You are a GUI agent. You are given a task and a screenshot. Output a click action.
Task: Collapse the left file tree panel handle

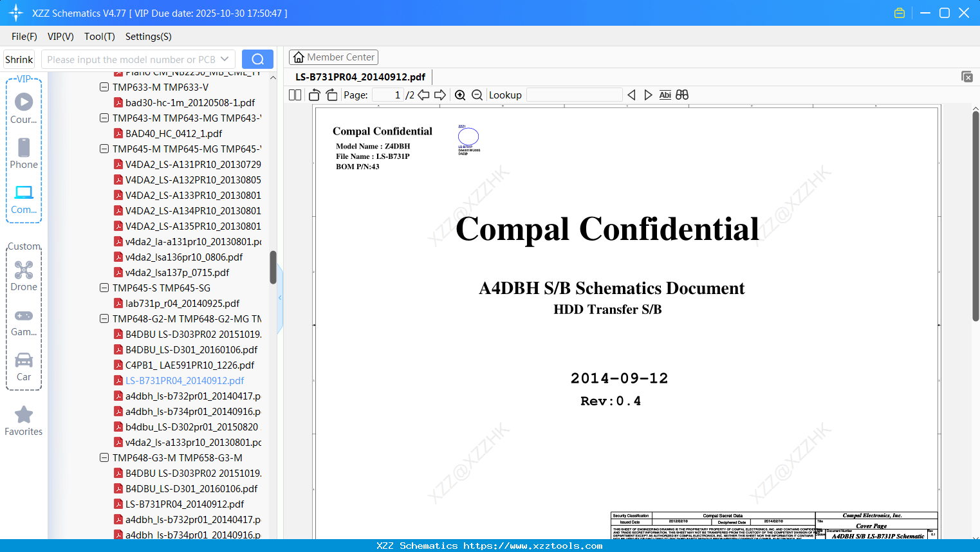pos(280,298)
